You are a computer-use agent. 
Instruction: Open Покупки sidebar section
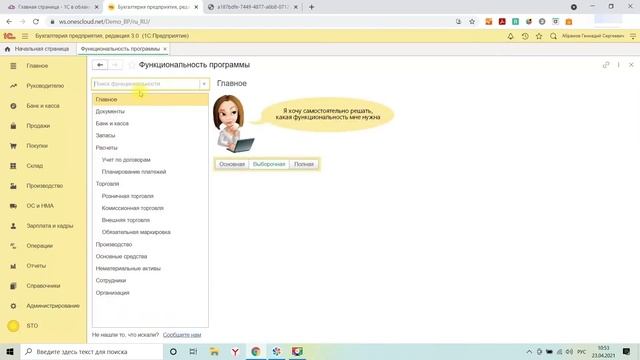[x=37, y=146]
